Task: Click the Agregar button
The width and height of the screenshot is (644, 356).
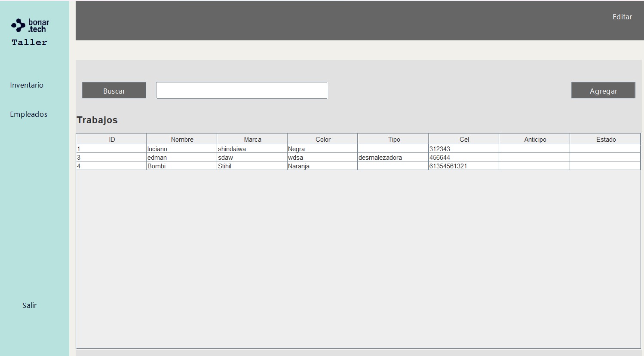Action: click(x=603, y=90)
